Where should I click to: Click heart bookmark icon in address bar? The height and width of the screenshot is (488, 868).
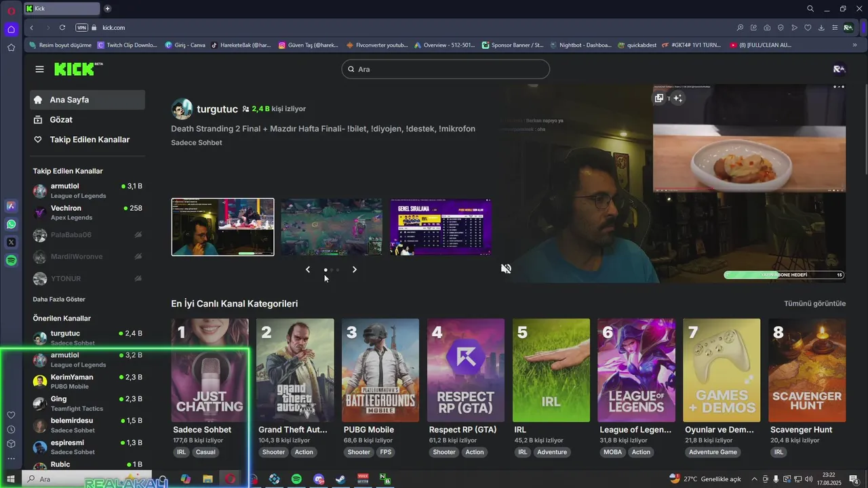[808, 28]
